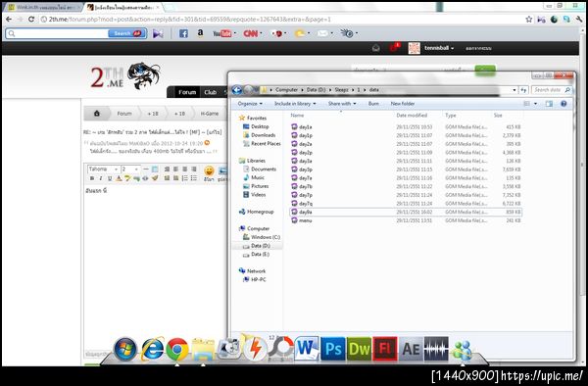The height and width of the screenshot is (386, 588).
Task: Open the YouTube toolbar shortcut
Action: [222, 33]
